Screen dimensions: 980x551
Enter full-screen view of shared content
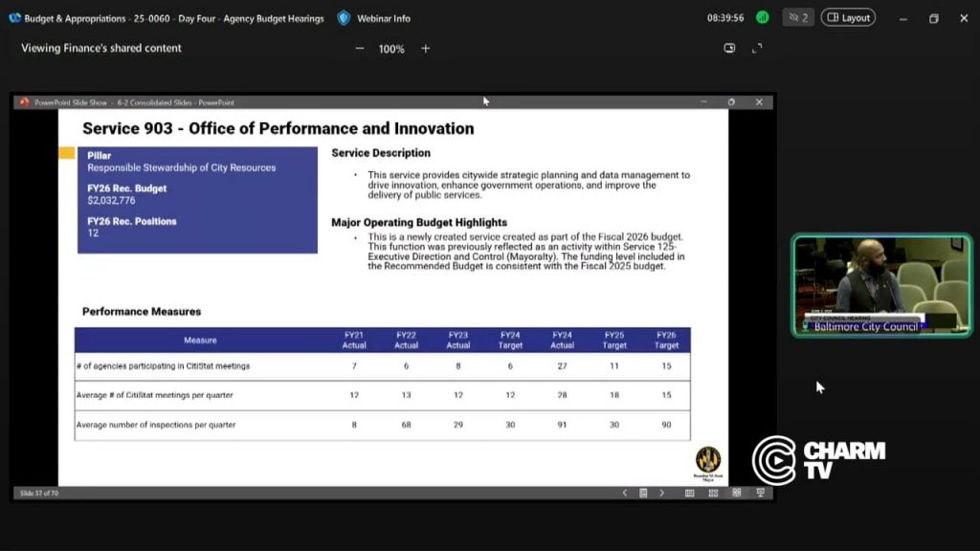757,48
